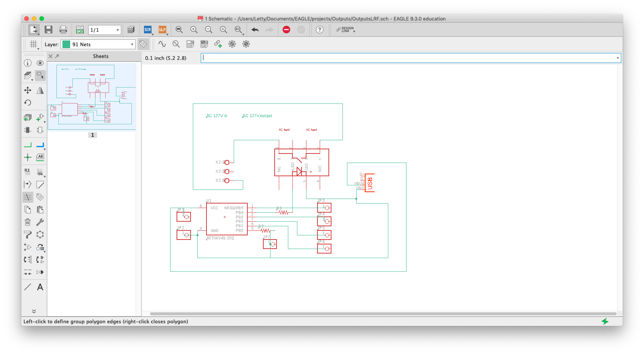Screen dimensions: 644x354
Task: Select the Junction tool
Action: (x=28, y=157)
